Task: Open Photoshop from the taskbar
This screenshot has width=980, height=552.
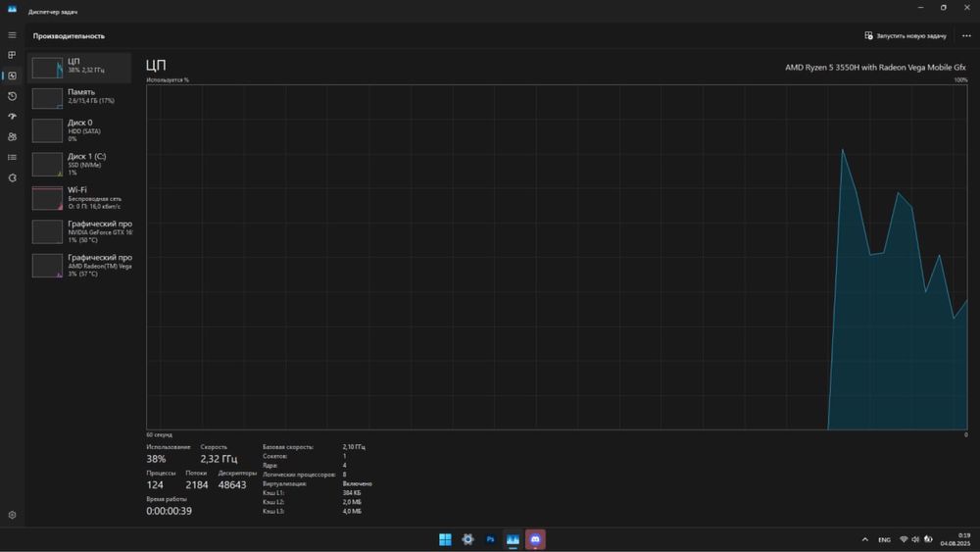Action: tap(490, 539)
